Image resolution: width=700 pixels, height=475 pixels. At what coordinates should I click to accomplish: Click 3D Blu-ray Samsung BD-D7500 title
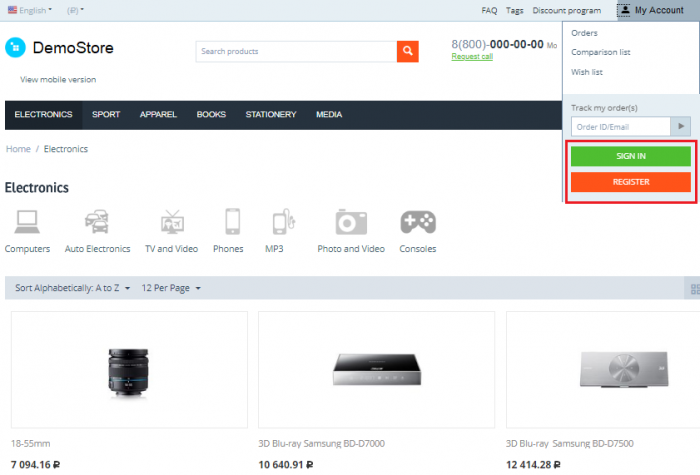coord(570,444)
